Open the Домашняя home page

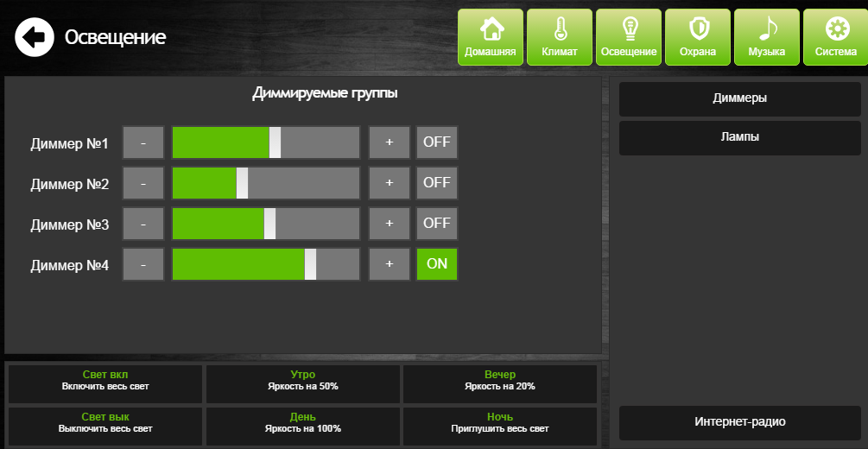490,37
